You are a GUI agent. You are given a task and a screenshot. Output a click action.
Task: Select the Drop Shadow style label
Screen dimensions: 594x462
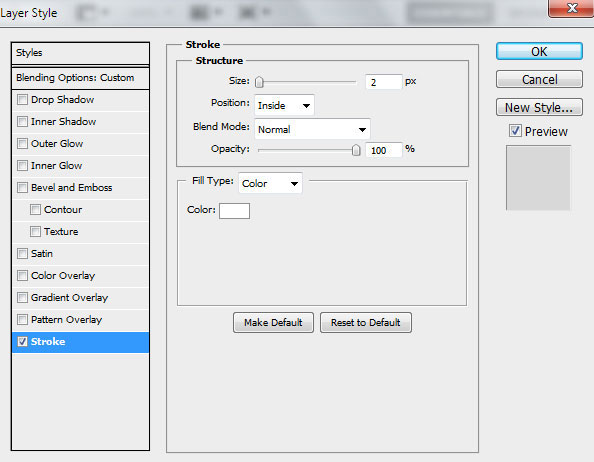[x=63, y=100]
